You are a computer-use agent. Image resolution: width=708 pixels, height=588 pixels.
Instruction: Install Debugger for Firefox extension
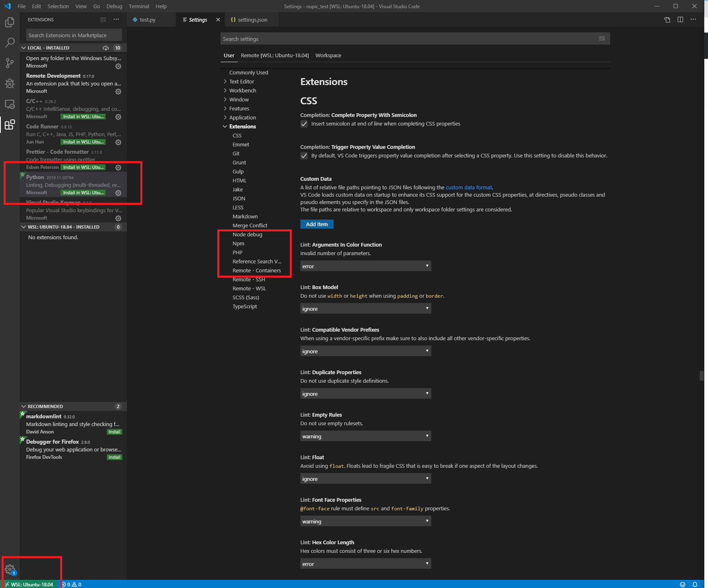(x=115, y=457)
